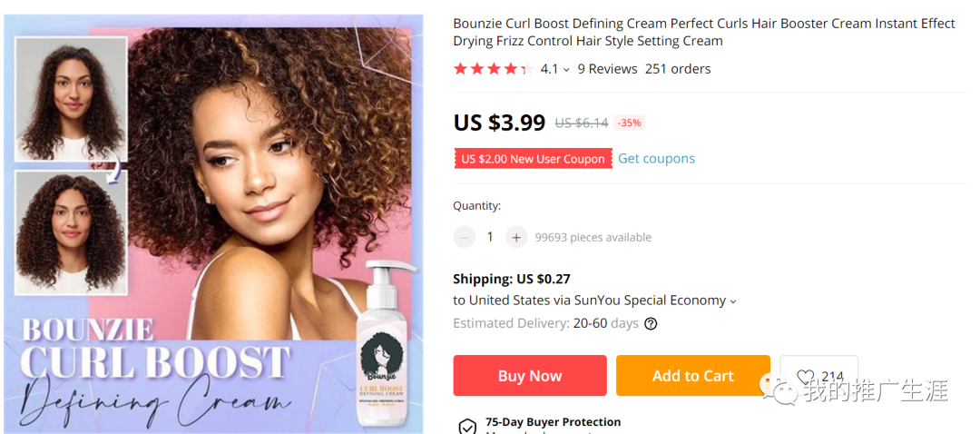The height and width of the screenshot is (434, 980).
Task: Expand the 4.1 rating breakdown chevron
Action: click(567, 70)
